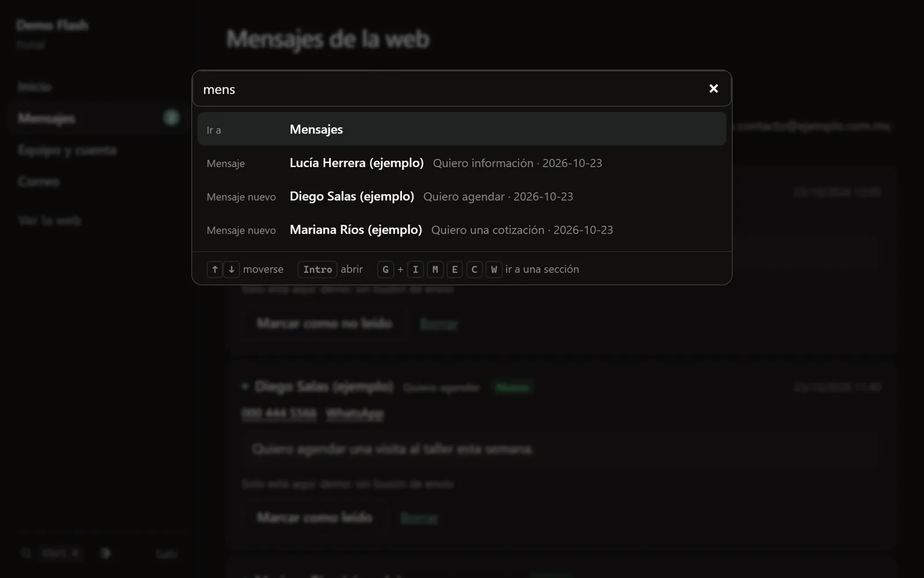Viewport: 924px width, 578px height.
Task: Click Borrar next to "Marcar como leído"
Action: point(419,518)
